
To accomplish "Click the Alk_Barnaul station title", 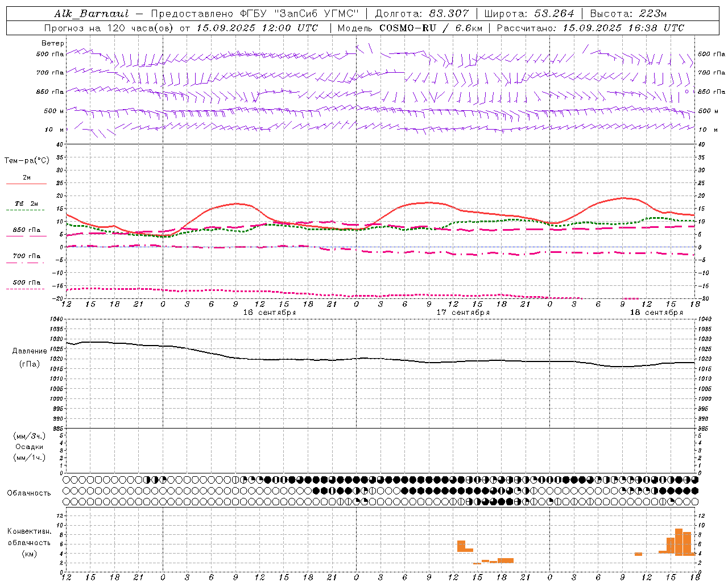I will 92,14.
